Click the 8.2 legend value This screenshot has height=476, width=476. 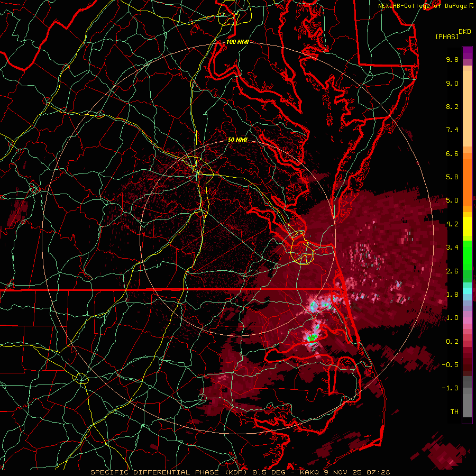(x=452, y=106)
